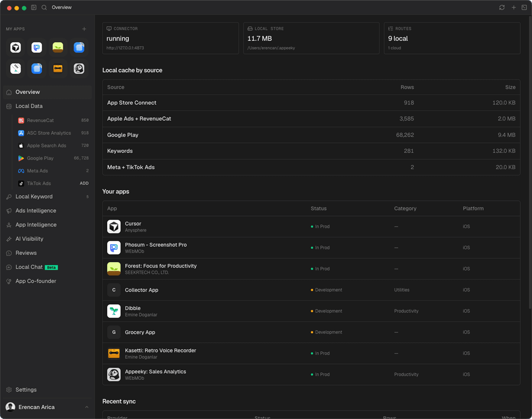
Task: Click Status column header in Your apps
Action: (319, 208)
